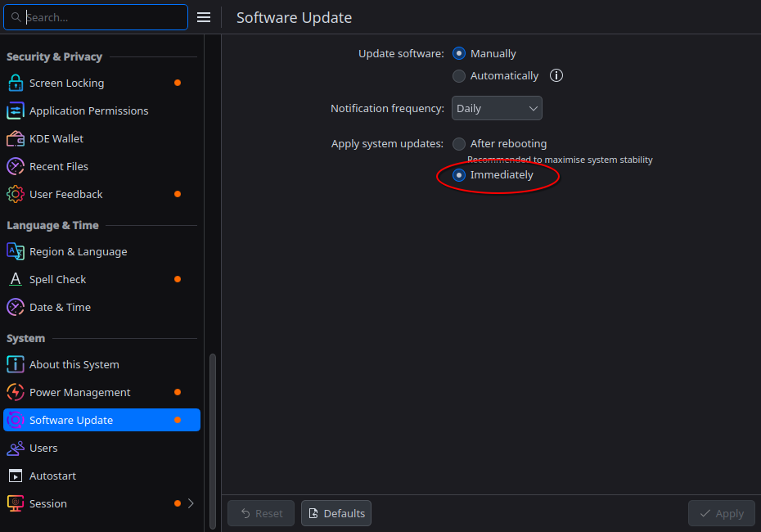Open the hamburger menu next to search
Image resolution: width=761 pixels, height=532 pixels.
203,16
